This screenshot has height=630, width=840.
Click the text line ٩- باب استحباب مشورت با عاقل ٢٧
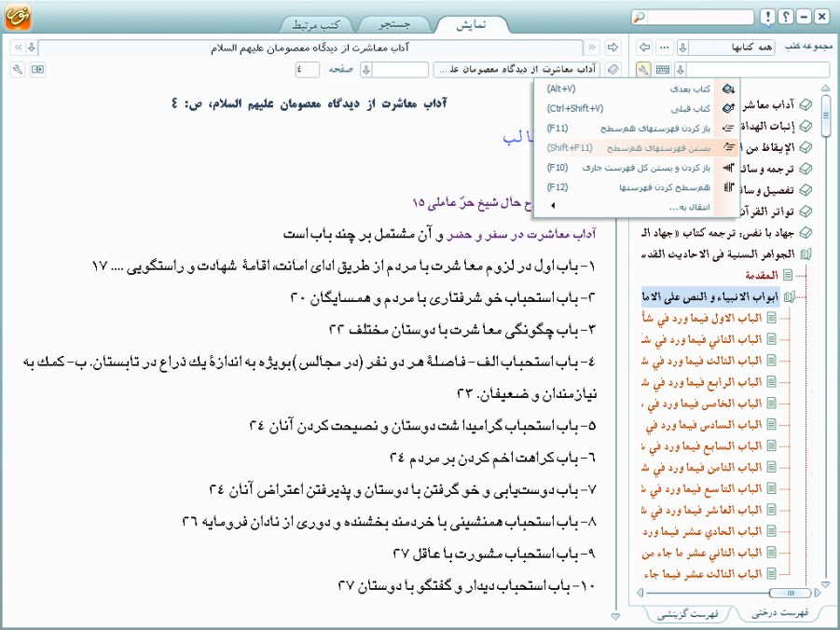(x=494, y=554)
